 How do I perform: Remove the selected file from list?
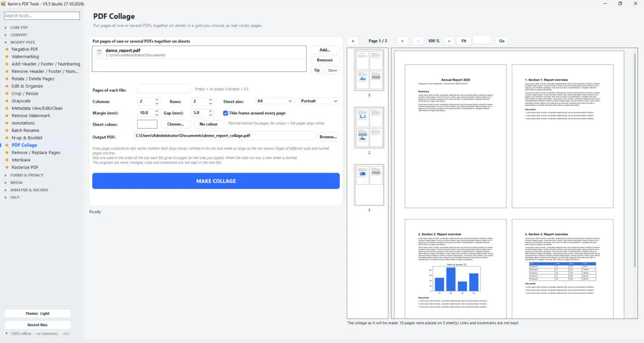coord(325,60)
